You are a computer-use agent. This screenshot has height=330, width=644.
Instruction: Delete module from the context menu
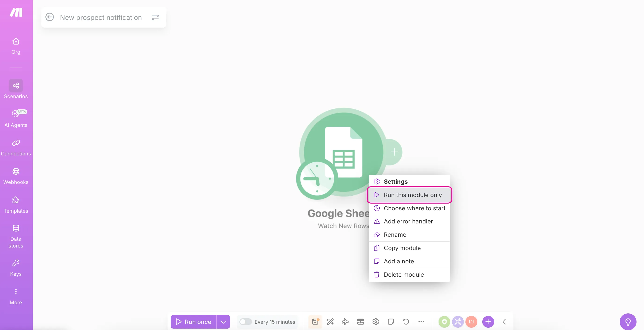pos(409,274)
